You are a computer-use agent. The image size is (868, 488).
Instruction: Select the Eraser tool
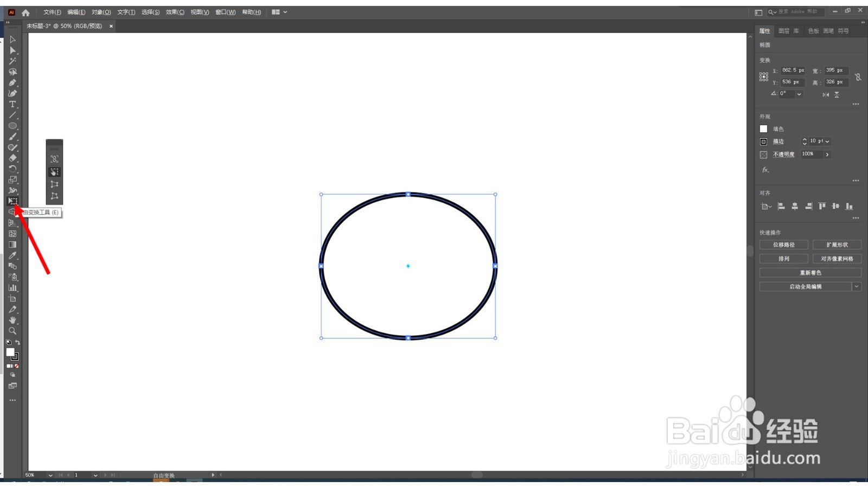(12, 158)
